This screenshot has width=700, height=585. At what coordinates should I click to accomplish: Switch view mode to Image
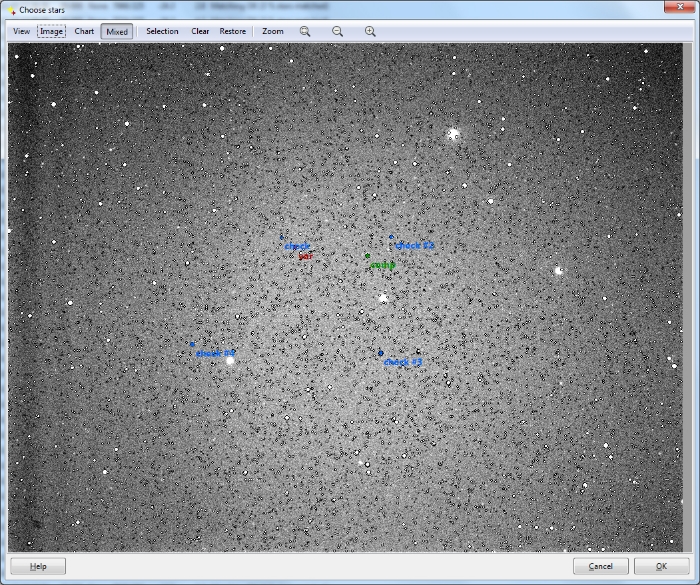tap(51, 31)
